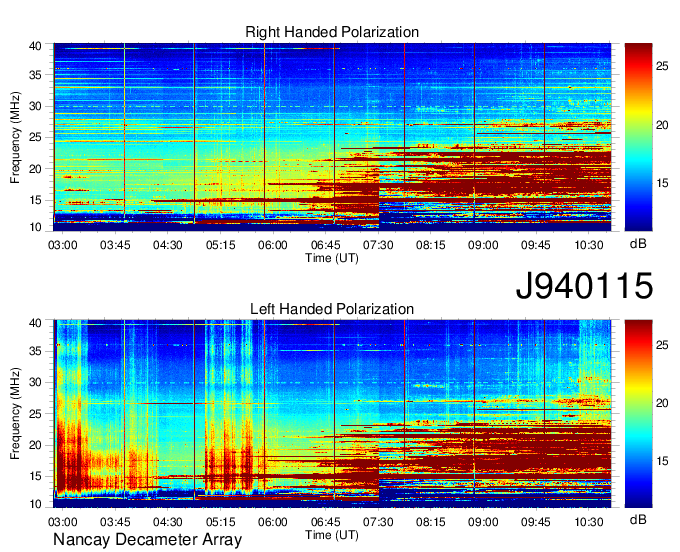Click "06:00" time tick under Left Handed plot
Screen dimensions: 680x552
click(273, 522)
